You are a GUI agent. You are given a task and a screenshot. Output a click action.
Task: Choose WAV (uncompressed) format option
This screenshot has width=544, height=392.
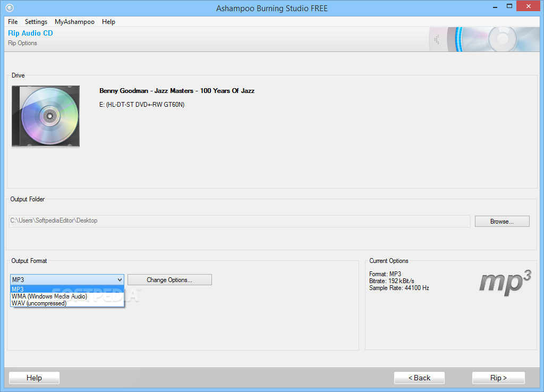(x=67, y=303)
